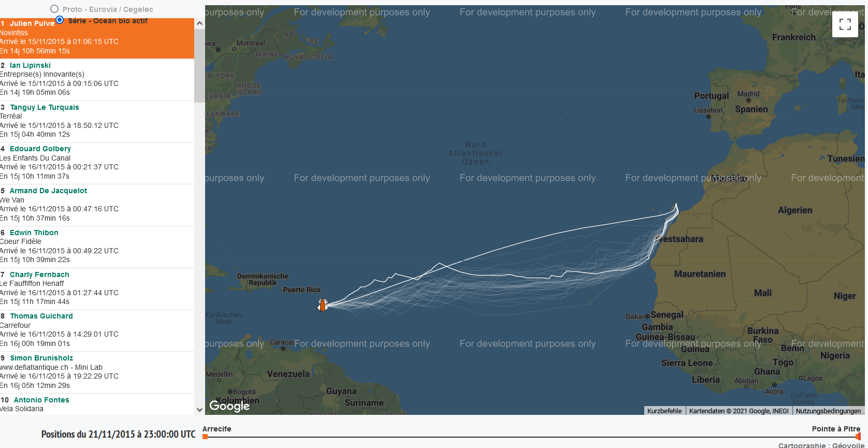Select skipper Tanguy Le Turquais

coord(45,107)
